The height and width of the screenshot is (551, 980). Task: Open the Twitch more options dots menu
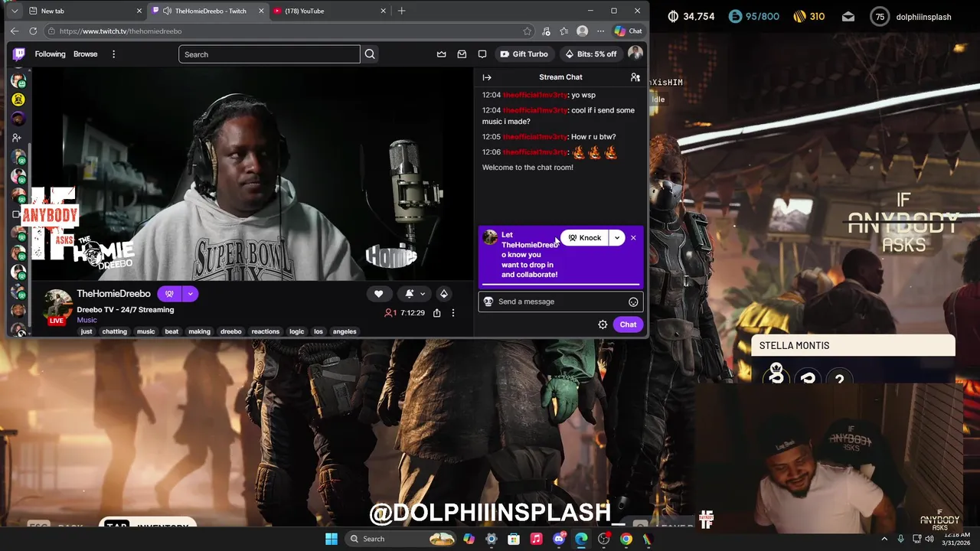coord(113,54)
